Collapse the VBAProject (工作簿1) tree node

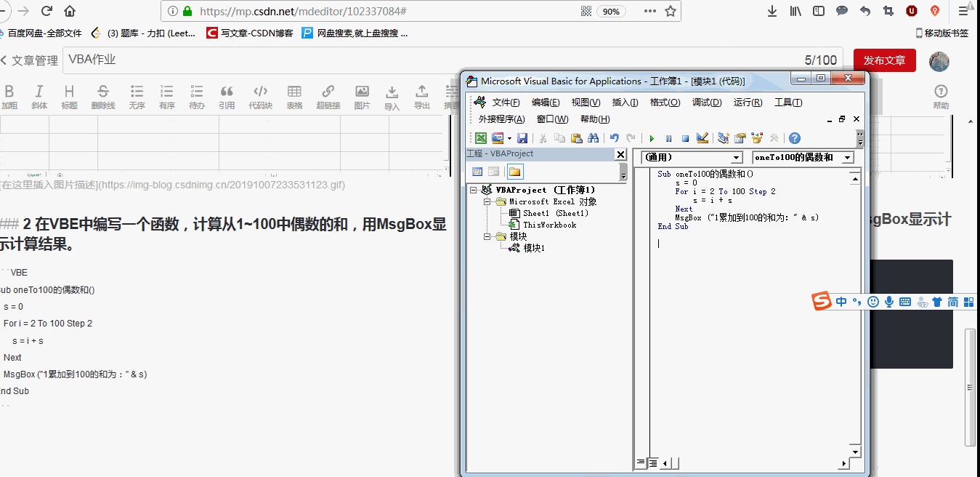tap(474, 190)
